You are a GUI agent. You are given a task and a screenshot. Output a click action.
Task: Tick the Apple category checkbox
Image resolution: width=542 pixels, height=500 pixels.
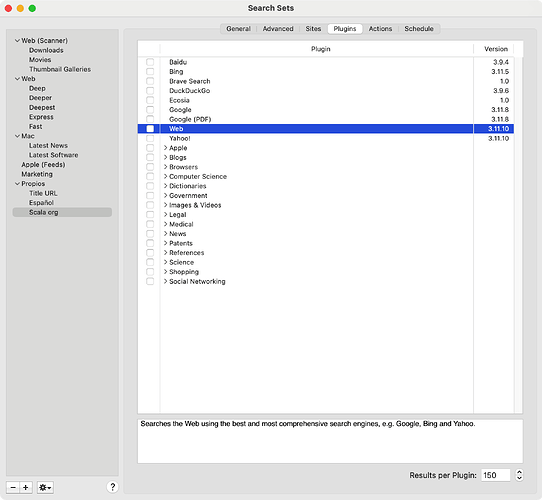click(150, 148)
